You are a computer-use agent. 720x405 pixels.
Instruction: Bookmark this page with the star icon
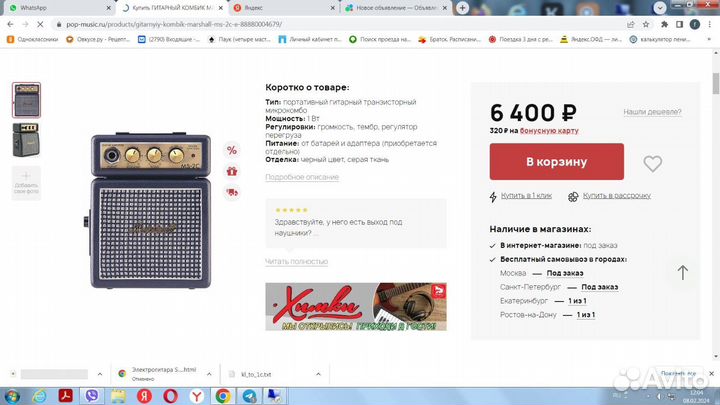(x=646, y=24)
